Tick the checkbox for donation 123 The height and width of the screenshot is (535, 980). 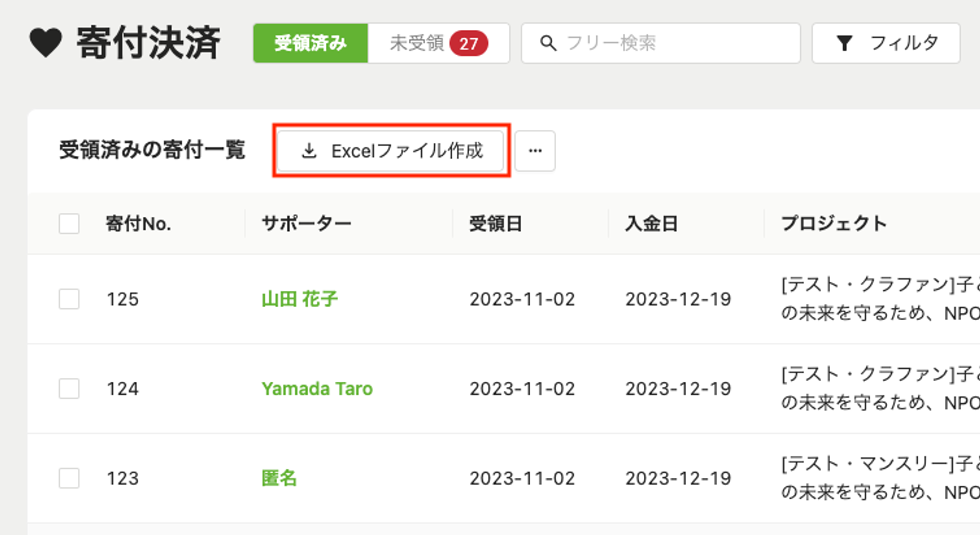point(69,479)
